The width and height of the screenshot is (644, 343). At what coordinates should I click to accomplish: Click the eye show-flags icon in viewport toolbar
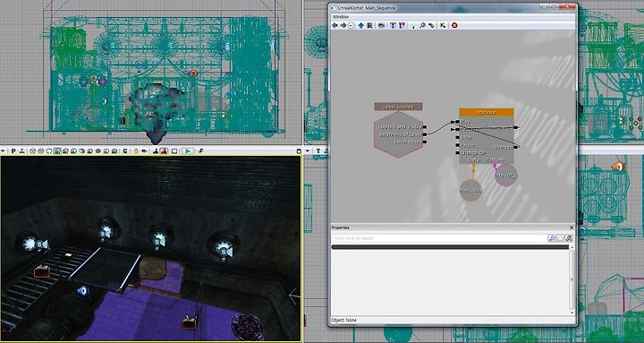pyautogui.click(x=144, y=151)
